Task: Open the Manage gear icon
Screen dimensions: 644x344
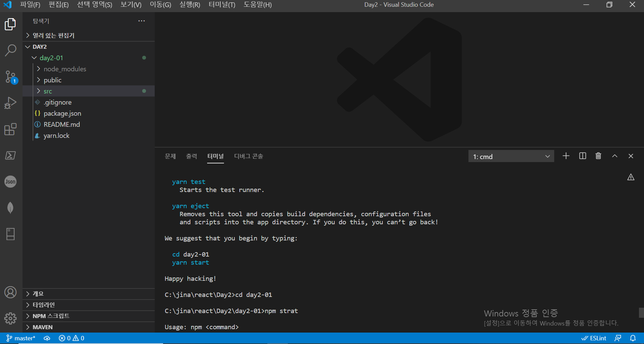Action: (x=10, y=318)
